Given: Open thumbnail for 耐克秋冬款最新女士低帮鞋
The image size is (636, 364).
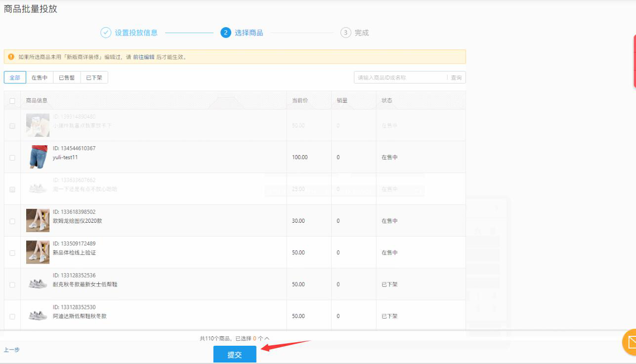Looking at the screenshot, I should (x=38, y=284).
